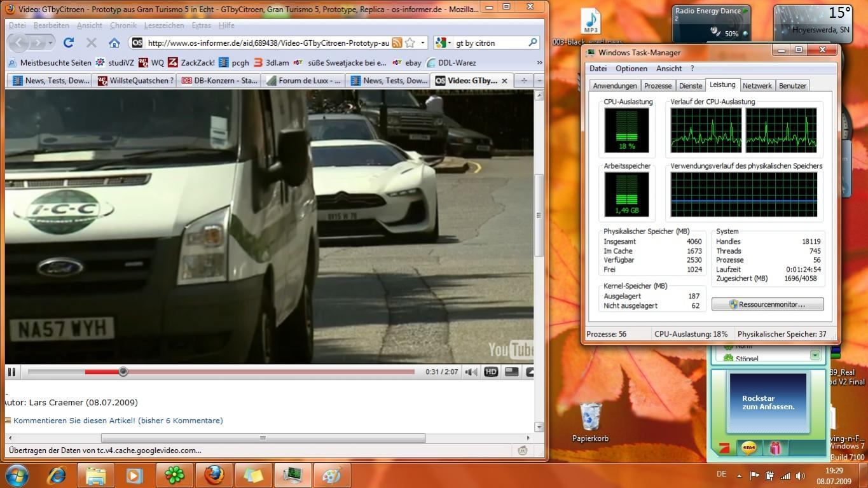Open the ZackZack! bookmark
This screenshot has width=868, height=488.
tap(191, 62)
